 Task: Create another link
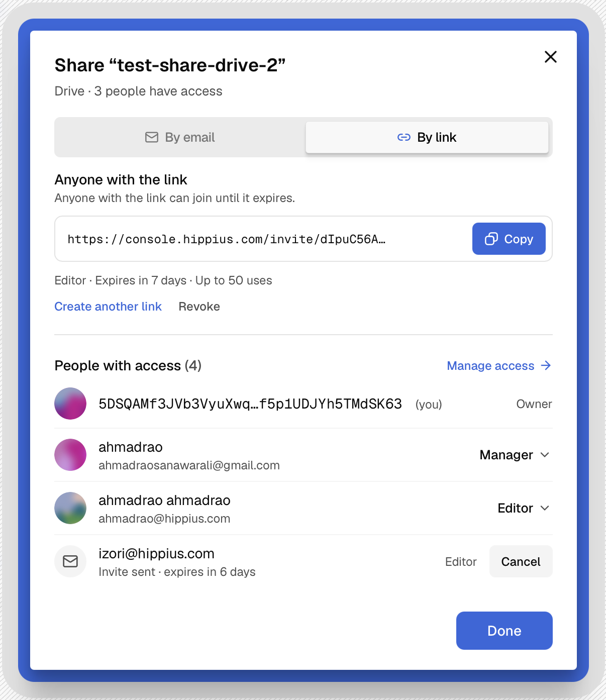click(x=108, y=307)
